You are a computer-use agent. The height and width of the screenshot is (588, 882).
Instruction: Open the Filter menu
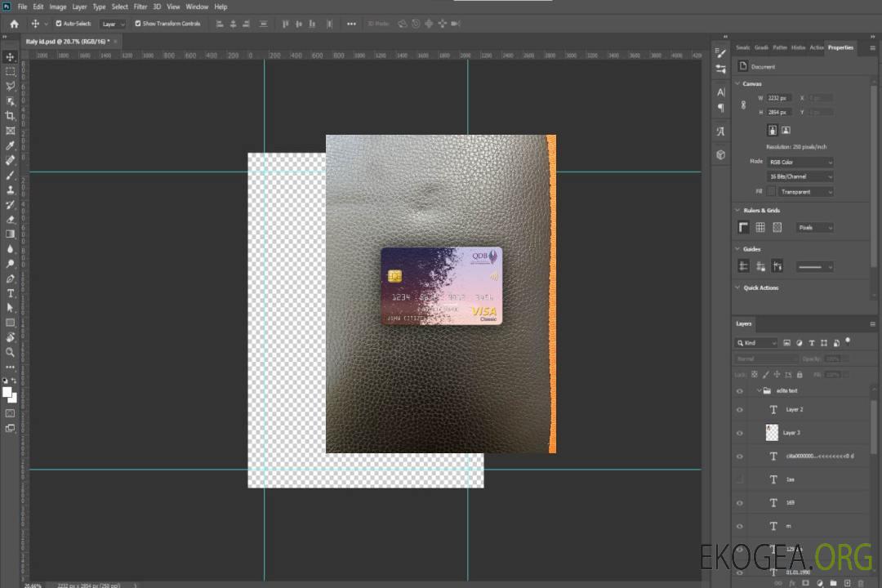(x=140, y=7)
